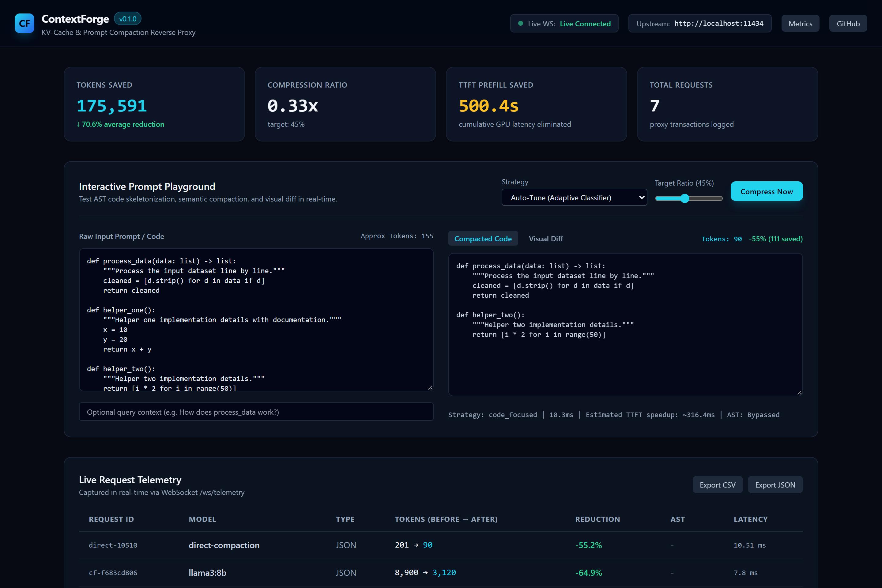The height and width of the screenshot is (588, 882).
Task: Click the 8,900 → 3,120 tokens cell
Action: tap(425, 573)
